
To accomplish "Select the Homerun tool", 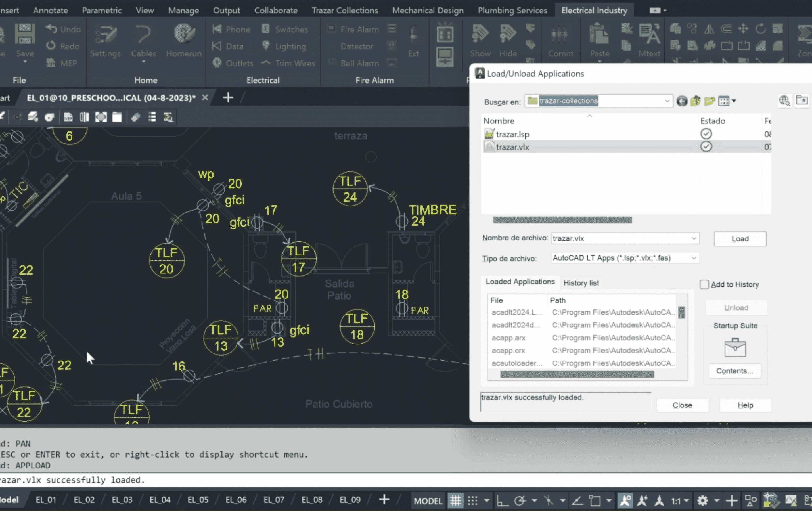I will (184, 41).
